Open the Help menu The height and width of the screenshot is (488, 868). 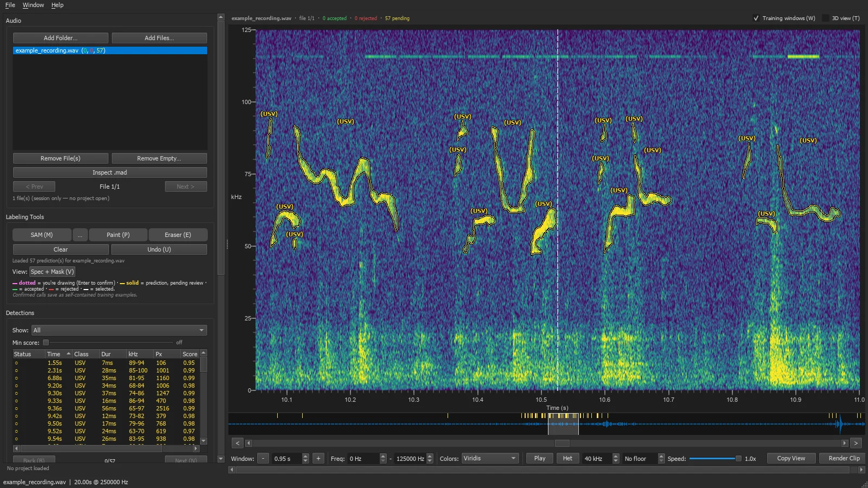58,5
